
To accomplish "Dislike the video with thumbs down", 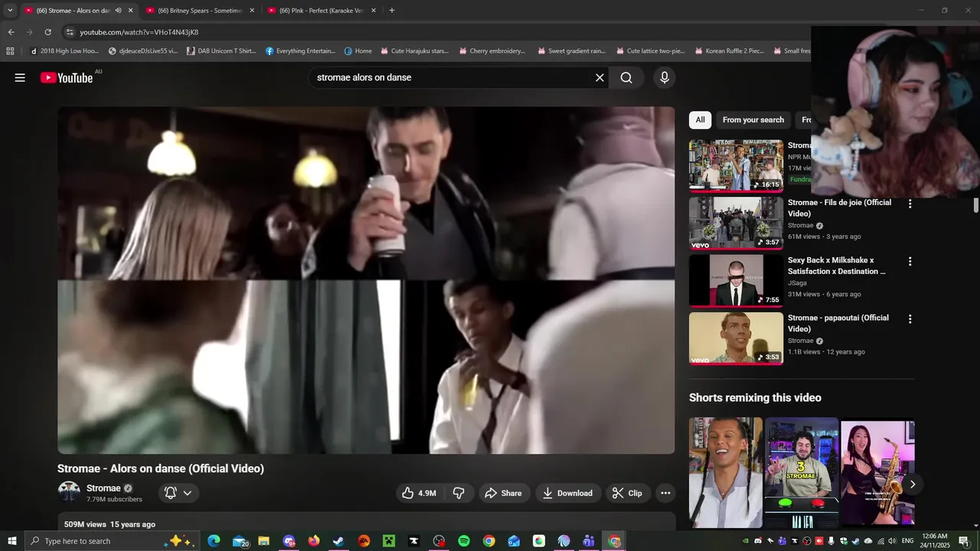I will click(459, 493).
